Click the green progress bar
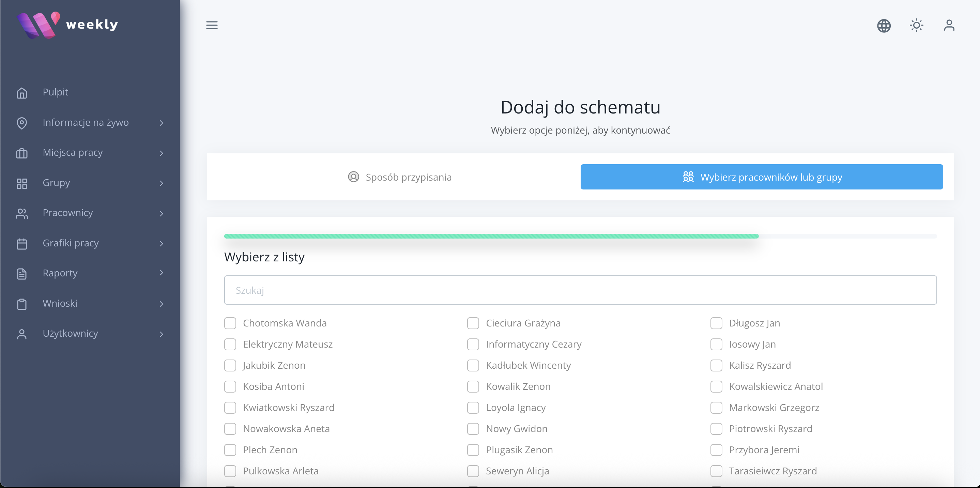 tap(491, 236)
